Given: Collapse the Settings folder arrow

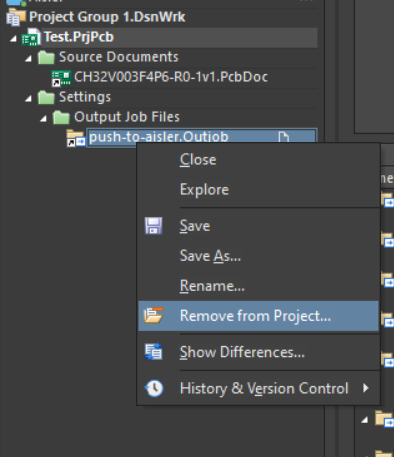Looking at the screenshot, I should point(28,99).
